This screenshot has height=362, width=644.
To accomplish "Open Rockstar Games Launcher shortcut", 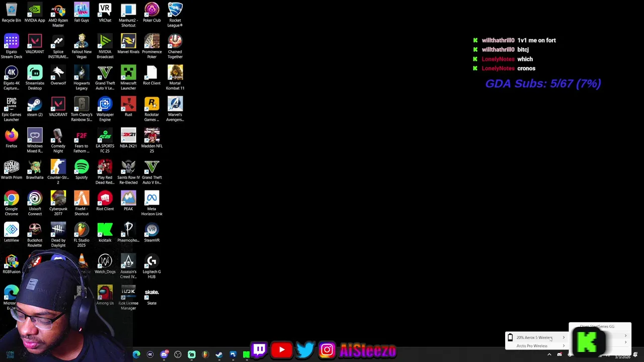I will point(151,110).
